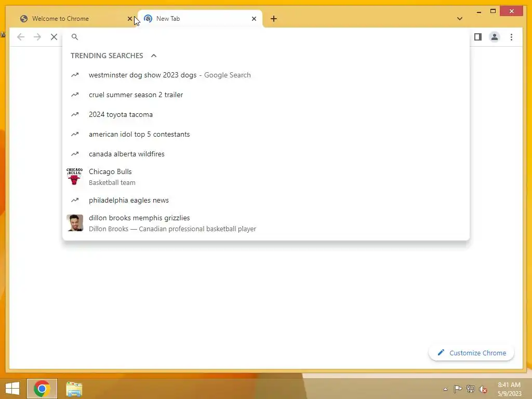The height and width of the screenshot is (399, 532).
Task: Click trending arrow icon beside philadelphia eagles news
Action: pos(75,200)
